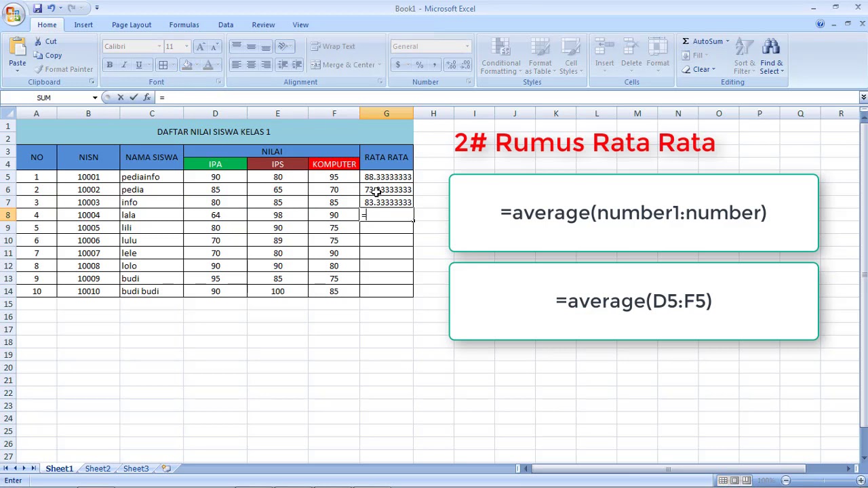Open the Name Box dropdown arrow

[95, 98]
